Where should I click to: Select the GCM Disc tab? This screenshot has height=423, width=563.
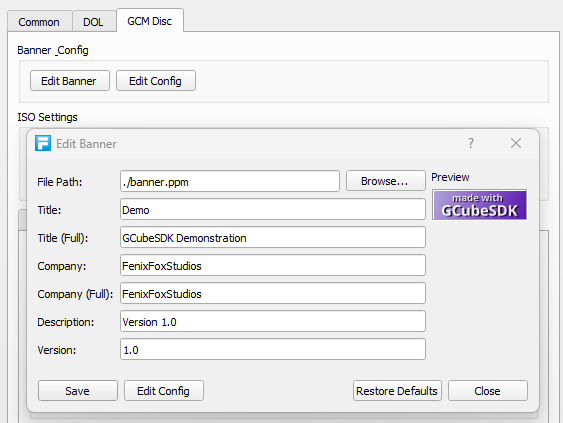click(x=150, y=20)
